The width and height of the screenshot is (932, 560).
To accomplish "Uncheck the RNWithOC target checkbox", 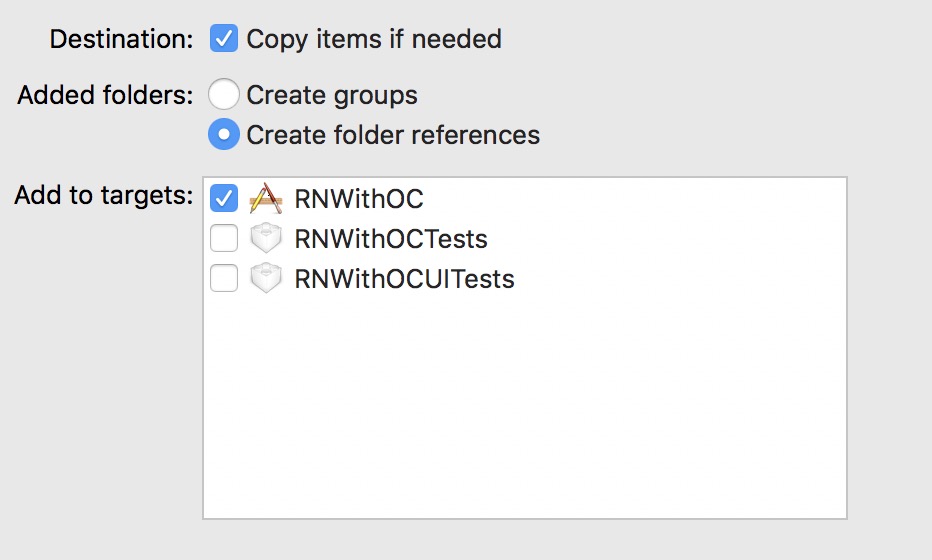I will tap(223, 199).
